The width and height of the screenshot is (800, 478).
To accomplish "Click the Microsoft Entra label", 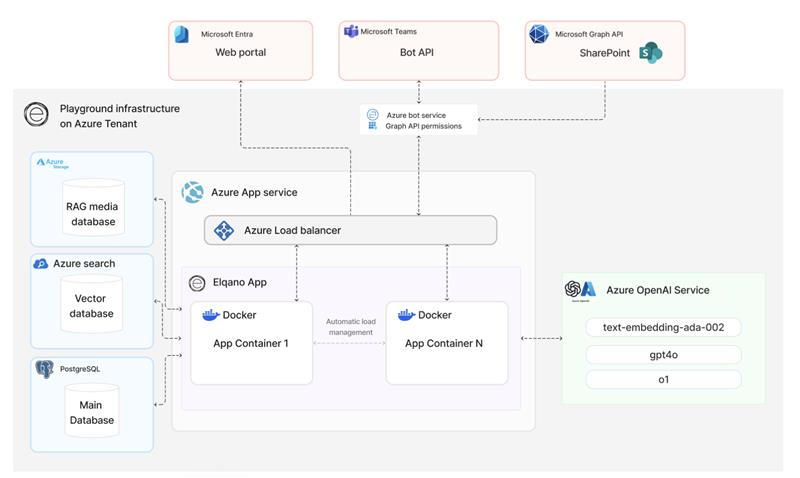I will (227, 34).
